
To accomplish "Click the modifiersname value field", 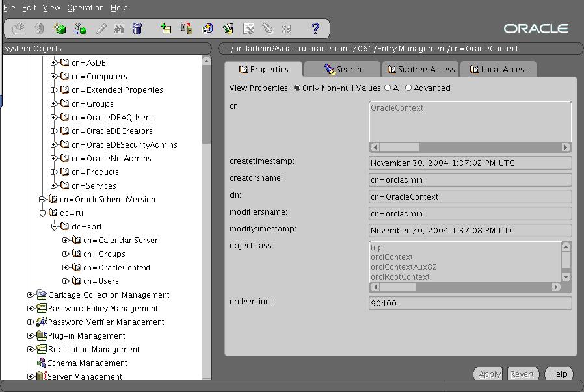I will 470,213.
